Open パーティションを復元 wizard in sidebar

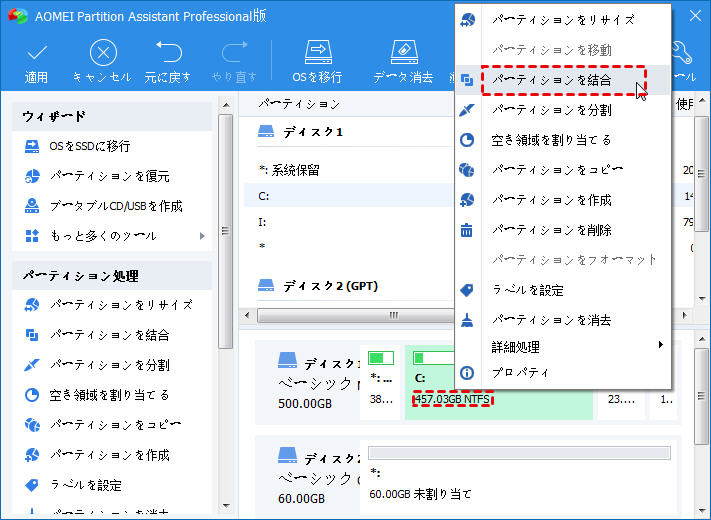[112, 176]
